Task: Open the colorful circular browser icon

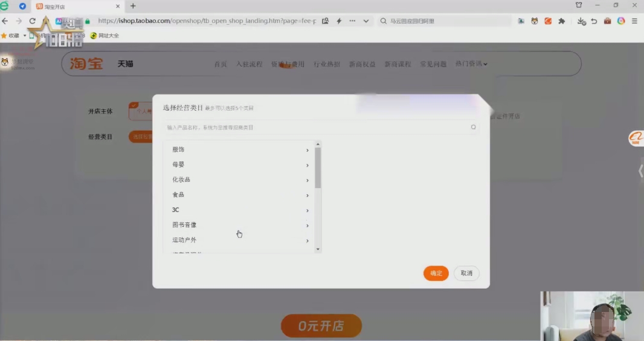Action: 621,21
